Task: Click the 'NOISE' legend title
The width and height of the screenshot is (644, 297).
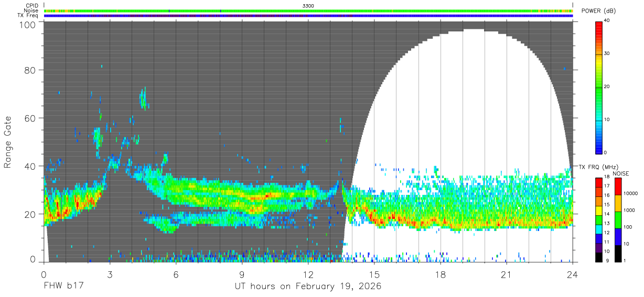Action: click(x=621, y=173)
